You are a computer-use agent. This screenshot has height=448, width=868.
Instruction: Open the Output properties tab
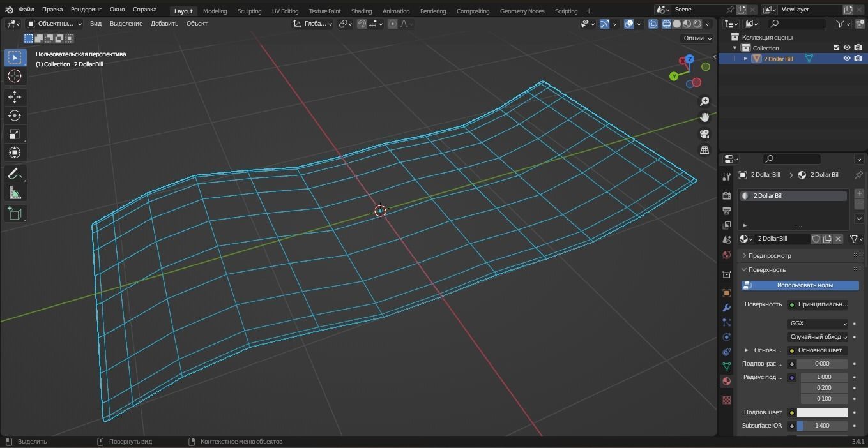[x=726, y=210]
